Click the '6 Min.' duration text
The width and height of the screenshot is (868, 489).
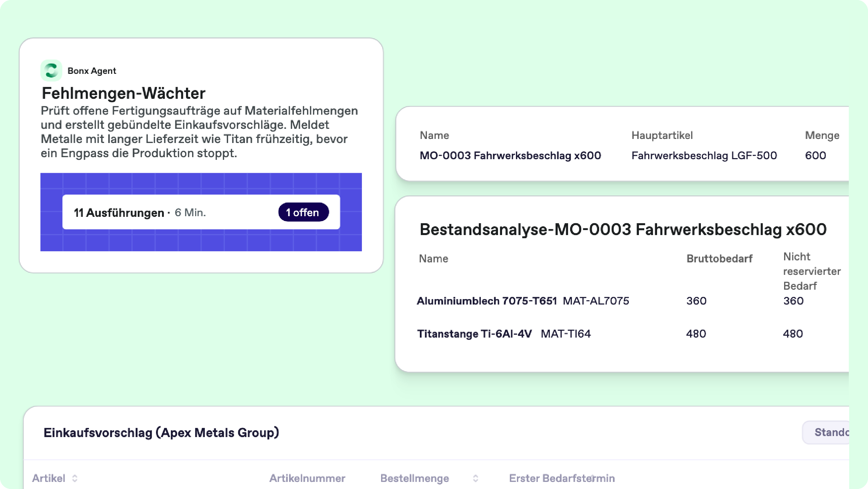[x=190, y=212]
